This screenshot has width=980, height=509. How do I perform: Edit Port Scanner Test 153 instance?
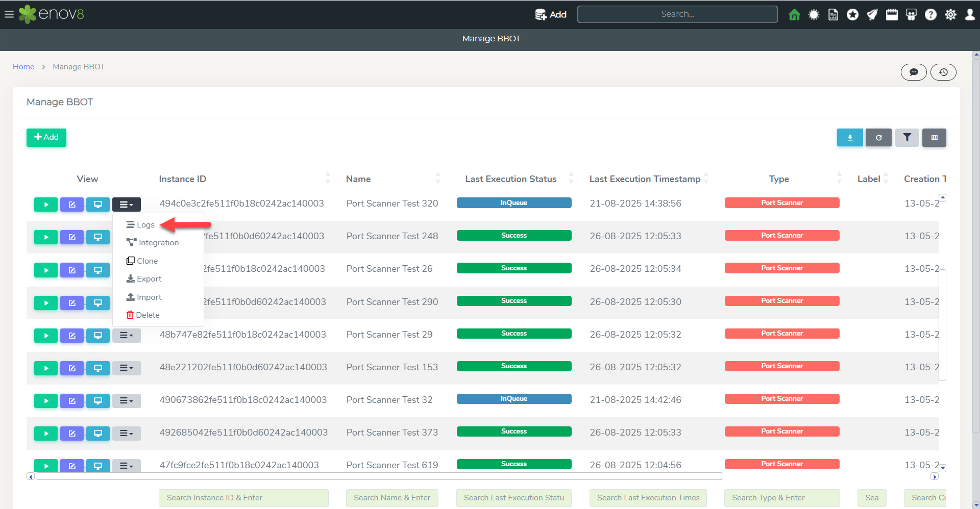tap(72, 368)
